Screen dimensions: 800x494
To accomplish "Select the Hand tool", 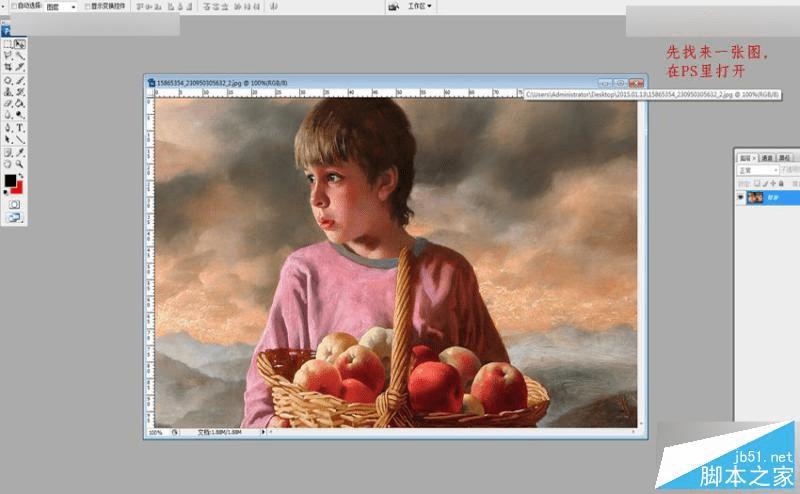I will click(8, 164).
